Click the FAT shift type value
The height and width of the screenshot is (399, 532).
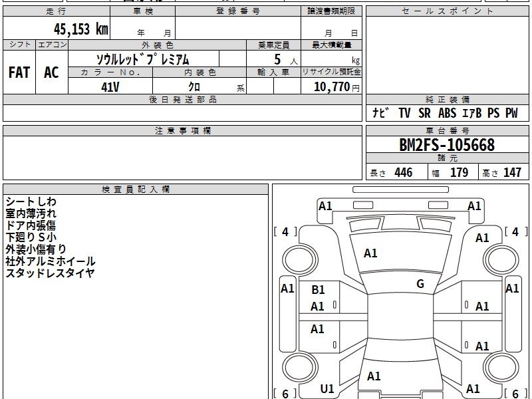(x=19, y=72)
